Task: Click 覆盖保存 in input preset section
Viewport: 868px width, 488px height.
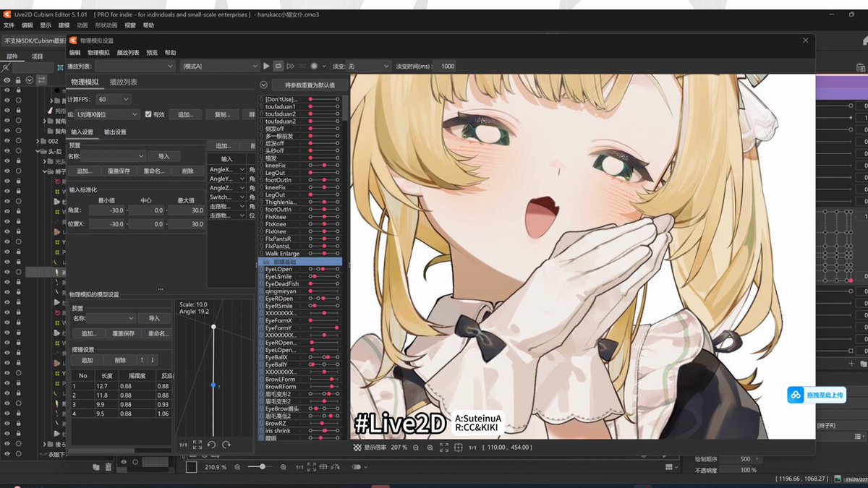Action: coord(118,171)
